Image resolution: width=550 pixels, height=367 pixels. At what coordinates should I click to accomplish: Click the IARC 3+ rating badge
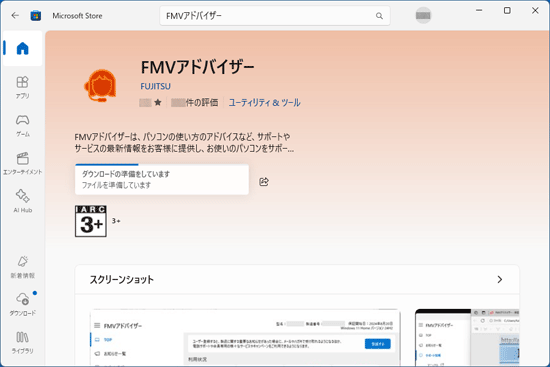click(91, 221)
